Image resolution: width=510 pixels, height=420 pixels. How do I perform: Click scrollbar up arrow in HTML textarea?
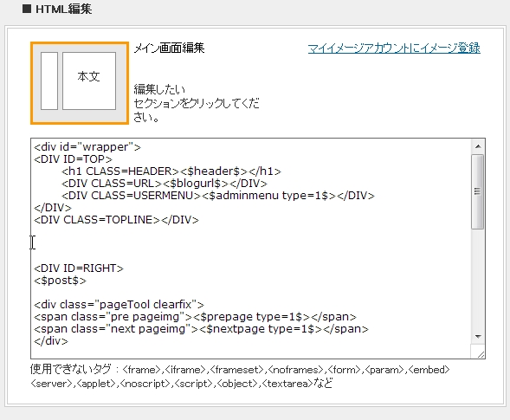click(x=478, y=146)
